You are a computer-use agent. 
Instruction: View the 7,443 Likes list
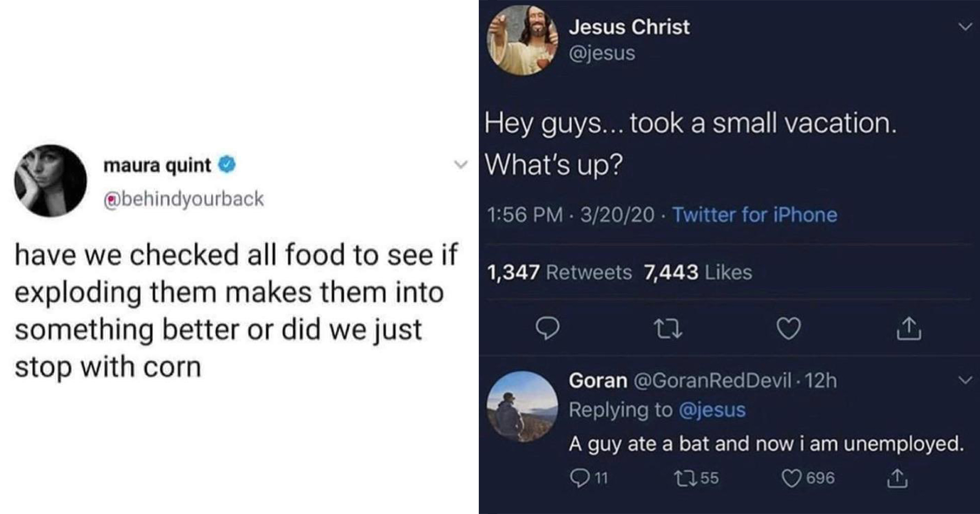(698, 272)
